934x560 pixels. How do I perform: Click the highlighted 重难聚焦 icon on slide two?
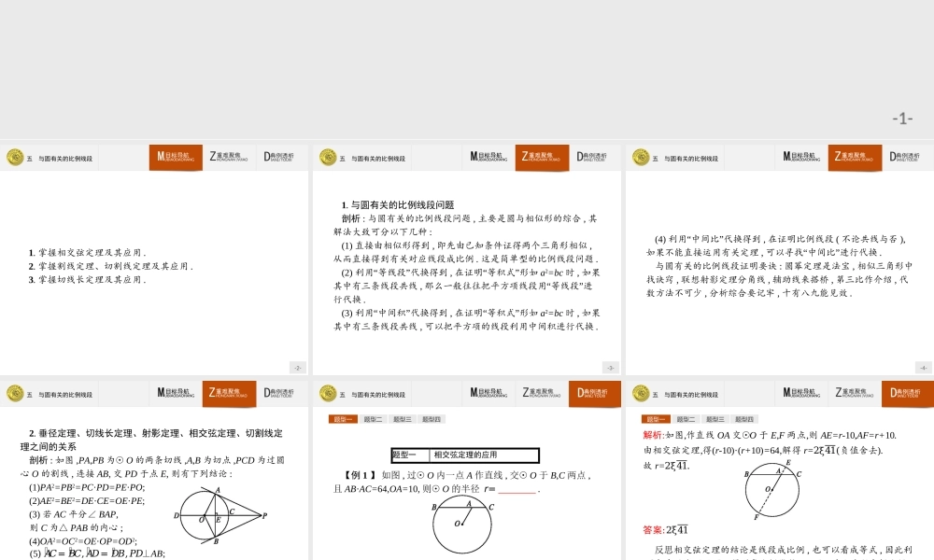point(543,157)
